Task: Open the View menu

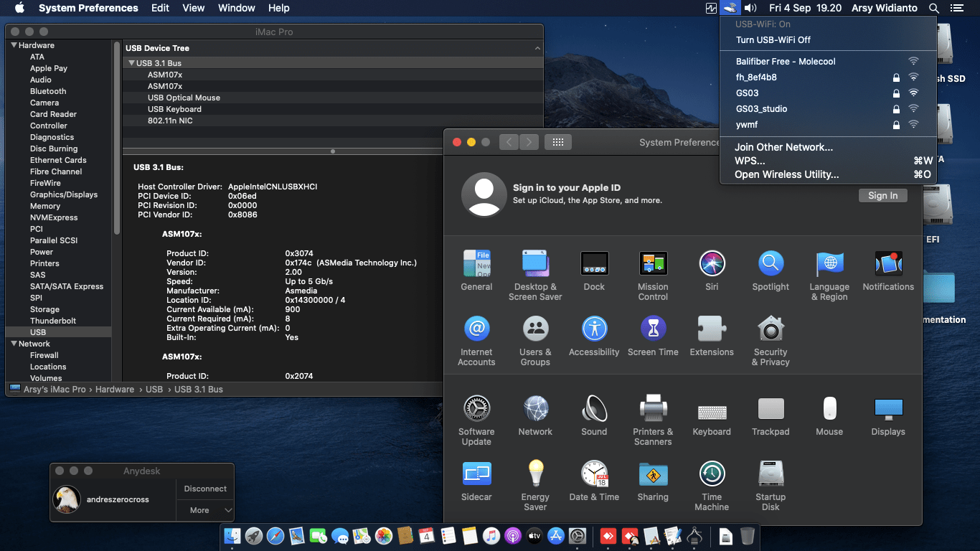Action: click(194, 8)
